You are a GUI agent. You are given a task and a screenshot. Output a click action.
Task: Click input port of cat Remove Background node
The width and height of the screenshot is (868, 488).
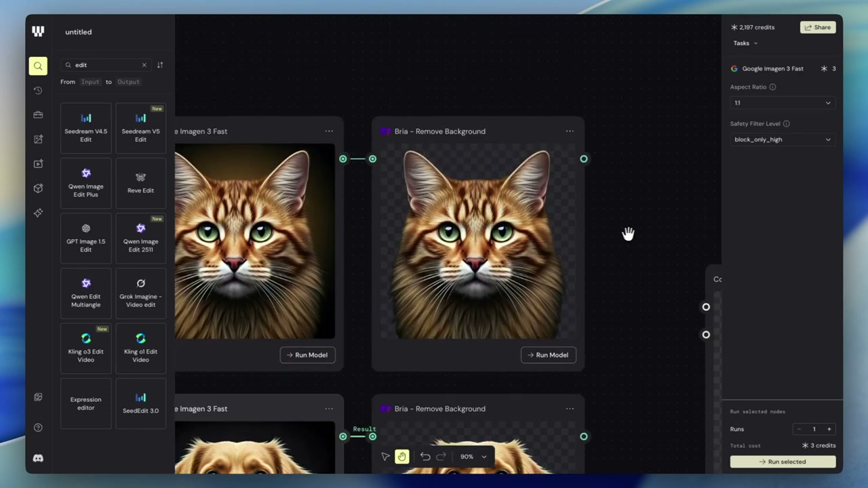click(x=372, y=159)
